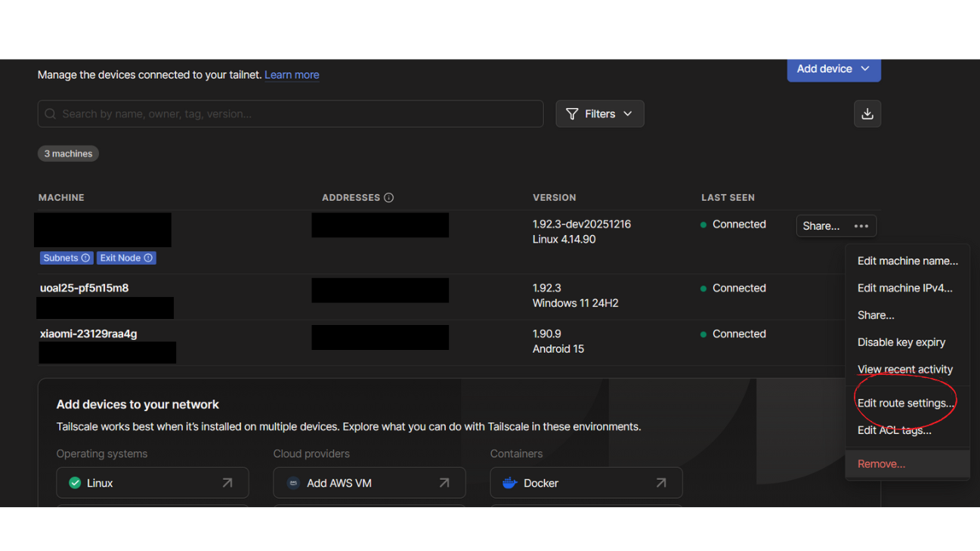Click Connected status of xiaomi machine
Image resolution: width=980 pixels, height=551 pixels.
coord(733,334)
